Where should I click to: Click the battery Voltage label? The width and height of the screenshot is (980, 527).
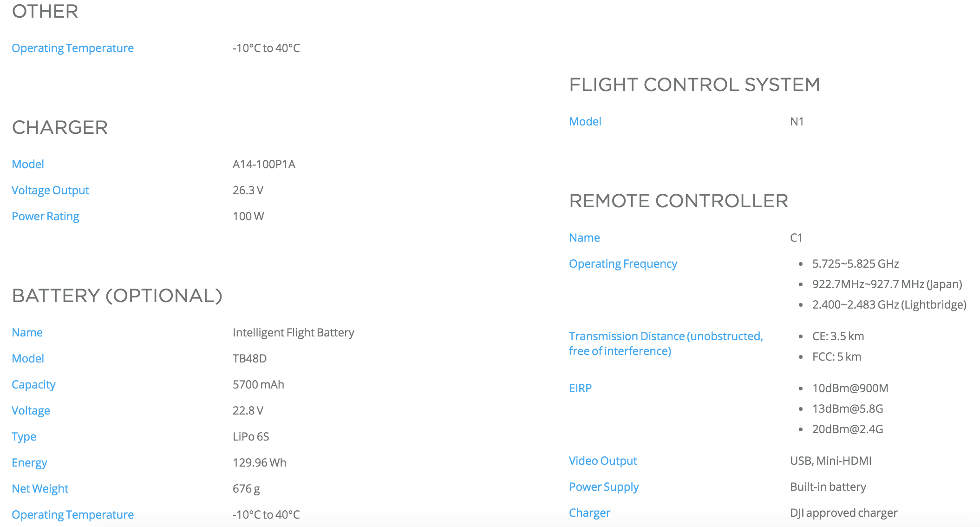point(31,411)
